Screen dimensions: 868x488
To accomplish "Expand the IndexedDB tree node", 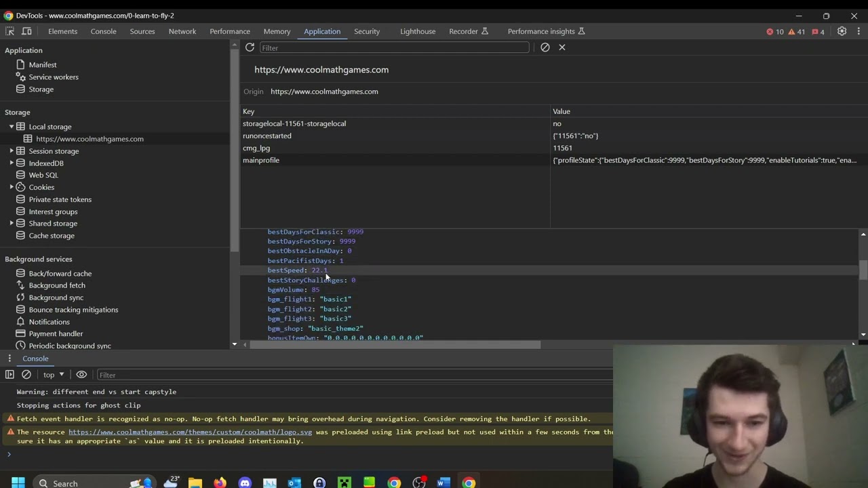I will (x=12, y=163).
